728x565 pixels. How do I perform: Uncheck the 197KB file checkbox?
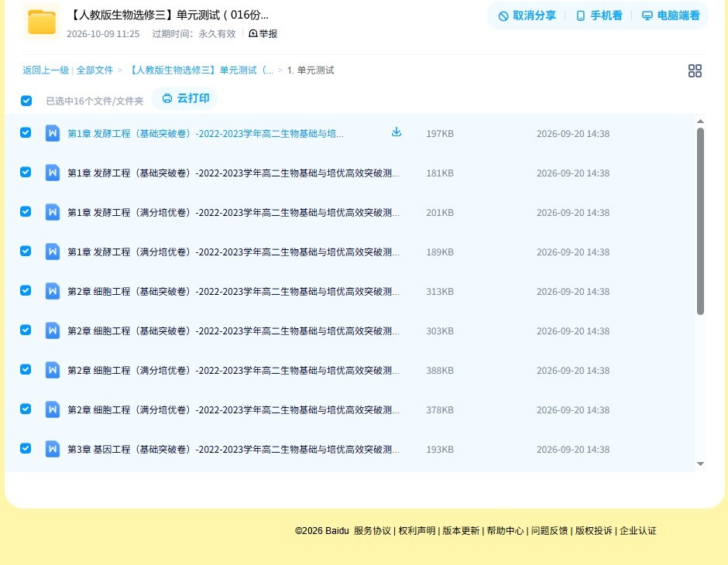coord(26,132)
